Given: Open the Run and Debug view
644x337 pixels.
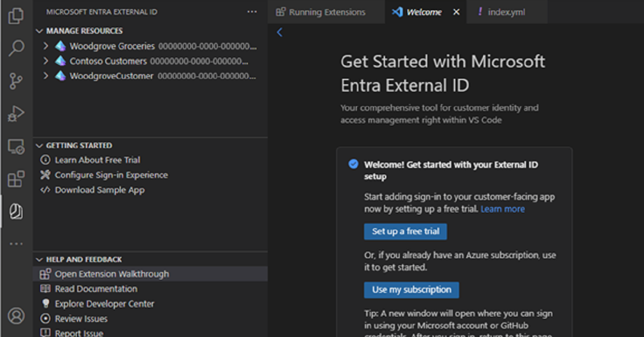Looking at the screenshot, I should (16, 113).
